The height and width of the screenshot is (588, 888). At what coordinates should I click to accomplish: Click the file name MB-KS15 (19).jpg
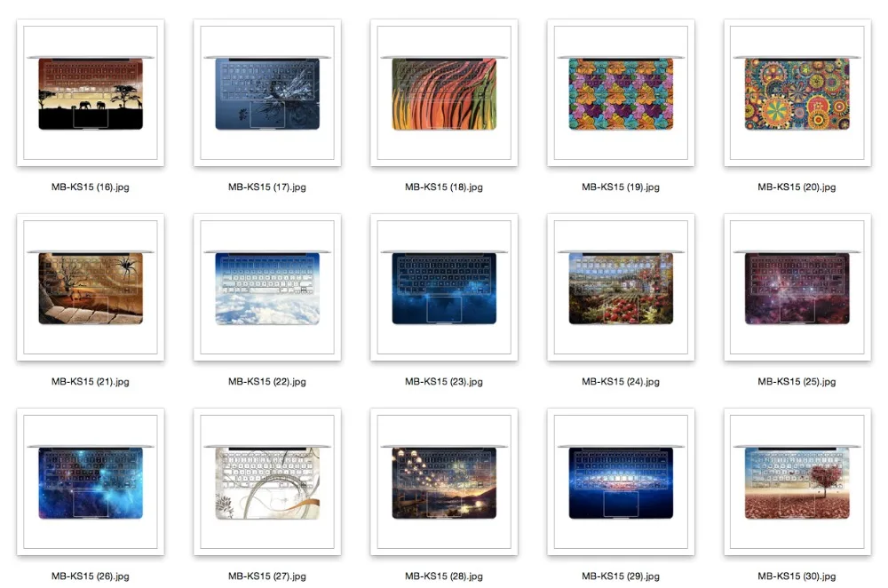621,187
